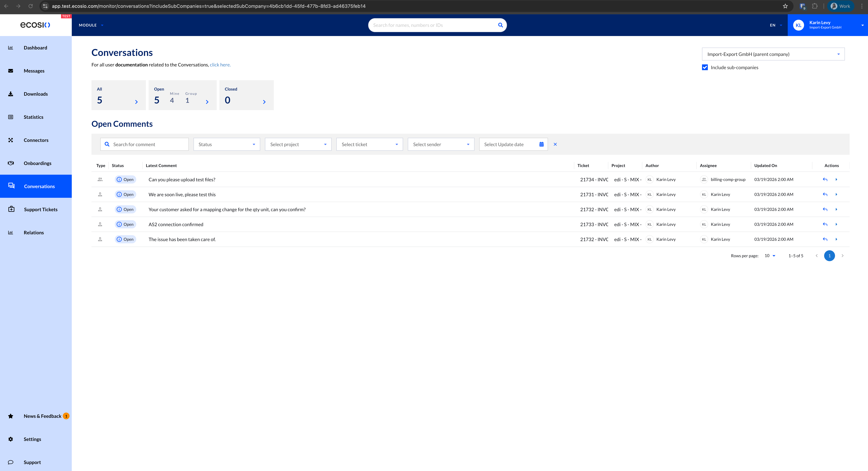This screenshot has width=868, height=471.
Task: Reply to 'The issue has been taken care of.'
Action: click(x=825, y=239)
